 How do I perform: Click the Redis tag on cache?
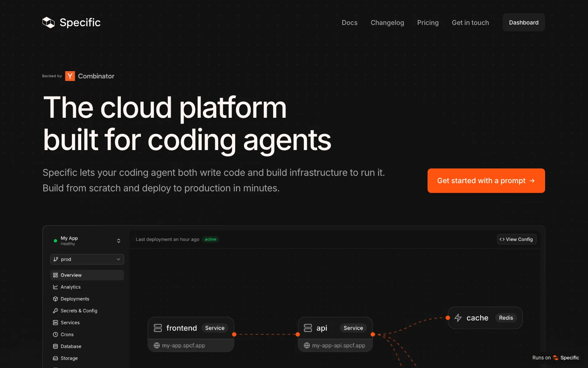(x=506, y=318)
